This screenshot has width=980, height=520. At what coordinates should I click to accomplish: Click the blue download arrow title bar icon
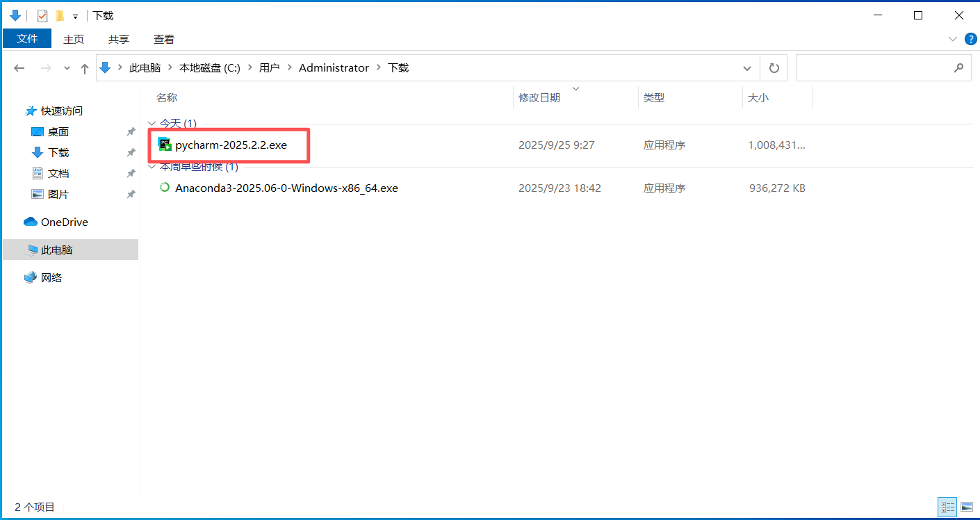(x=15, y=15)
